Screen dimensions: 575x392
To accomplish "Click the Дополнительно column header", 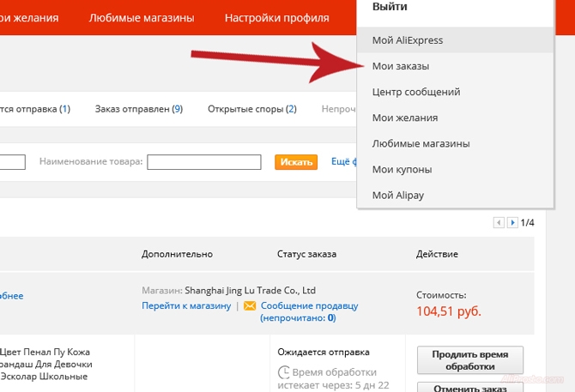I will point(177,254).
